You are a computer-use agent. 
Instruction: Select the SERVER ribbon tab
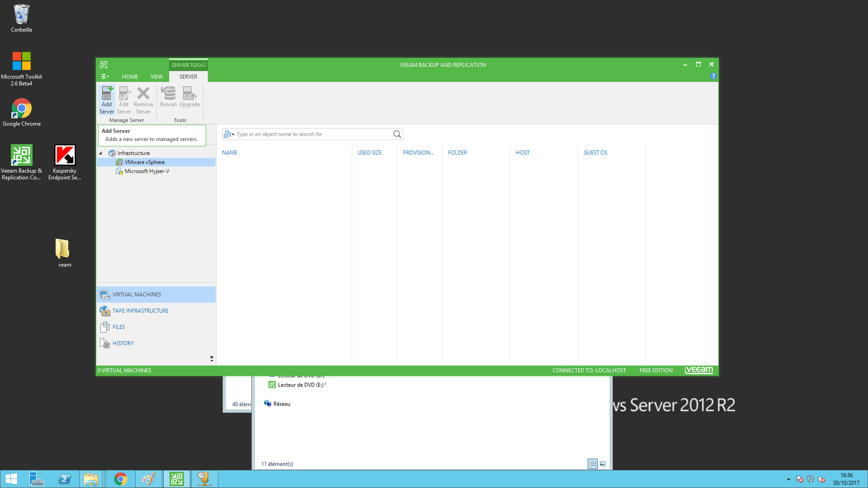(188, 77)
